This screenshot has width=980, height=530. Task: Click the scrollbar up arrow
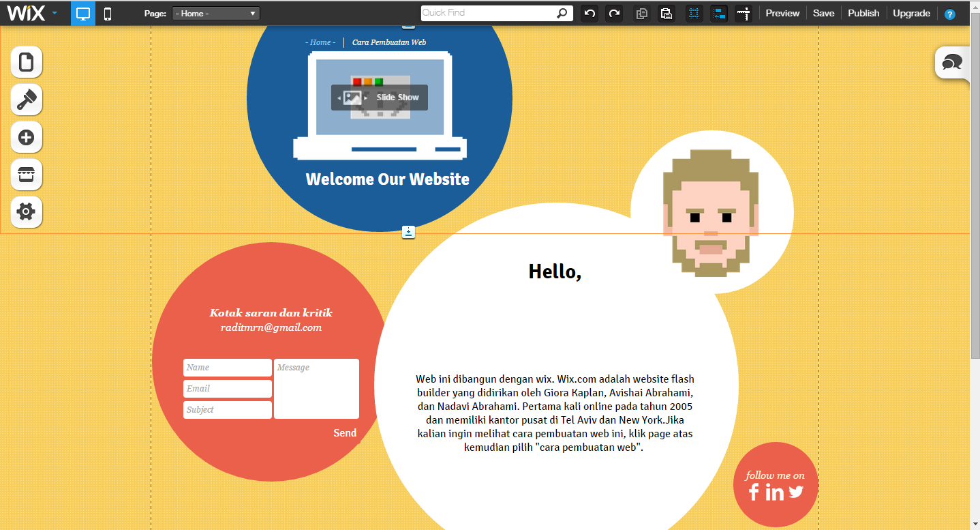[975, 6]
